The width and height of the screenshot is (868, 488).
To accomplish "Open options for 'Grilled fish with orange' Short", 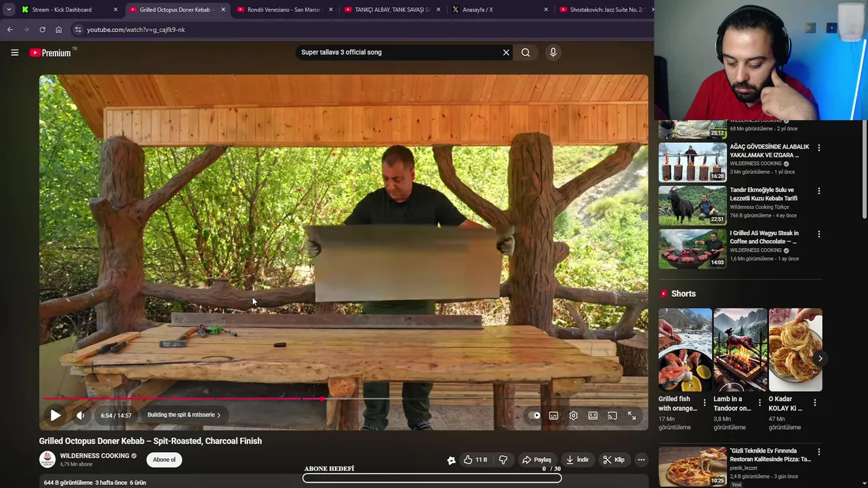I will click(x=704, y=403).
